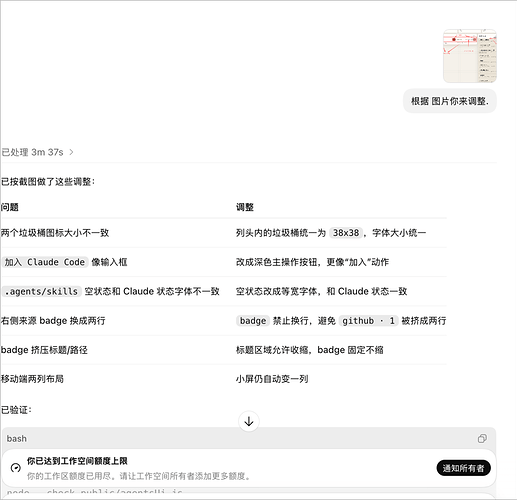This screenshot has width=517, height=500.
Task: Click the 问题 column header
Action: (x=10, y=207)
